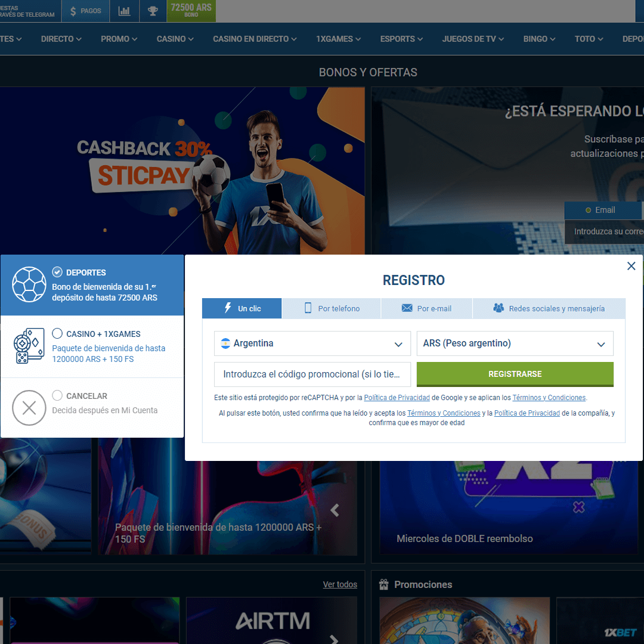Select the Email radio in subscription box
The width and height of the screenshot is (644, 644).
[x=588, y=210]
